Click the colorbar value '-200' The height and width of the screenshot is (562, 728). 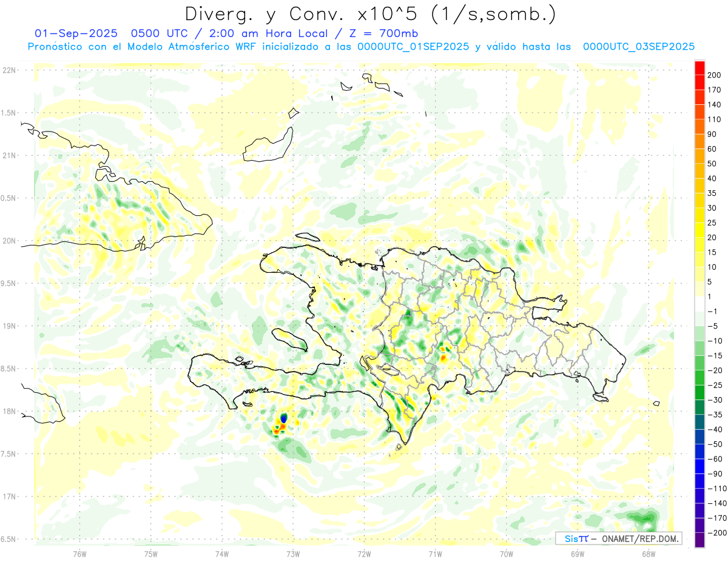click(x=717, y=532)
